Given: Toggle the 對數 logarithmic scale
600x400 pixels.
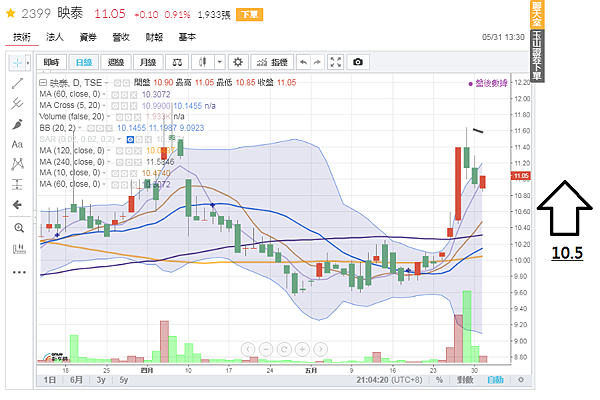Looking at the screenshot, I should pyautogui.click(x=466, y=380).
